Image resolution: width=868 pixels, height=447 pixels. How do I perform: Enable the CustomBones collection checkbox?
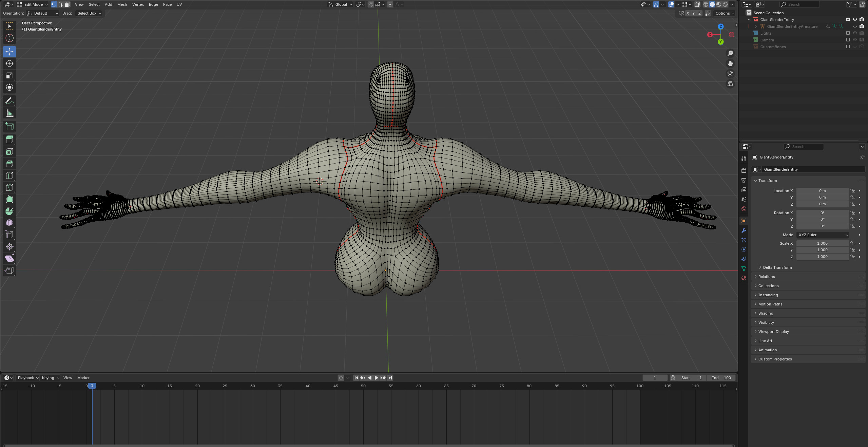(848, 46)
